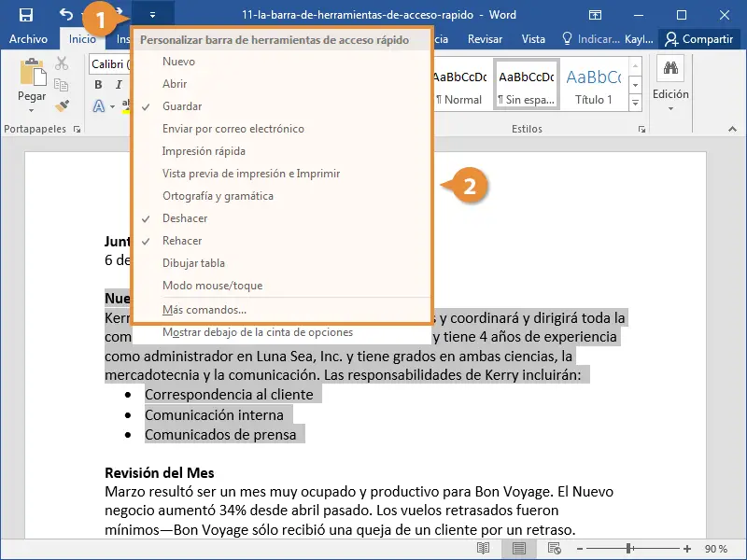Click the Revisión del Mes heading
The image size is (747, 560).
(x=160, y=473)
